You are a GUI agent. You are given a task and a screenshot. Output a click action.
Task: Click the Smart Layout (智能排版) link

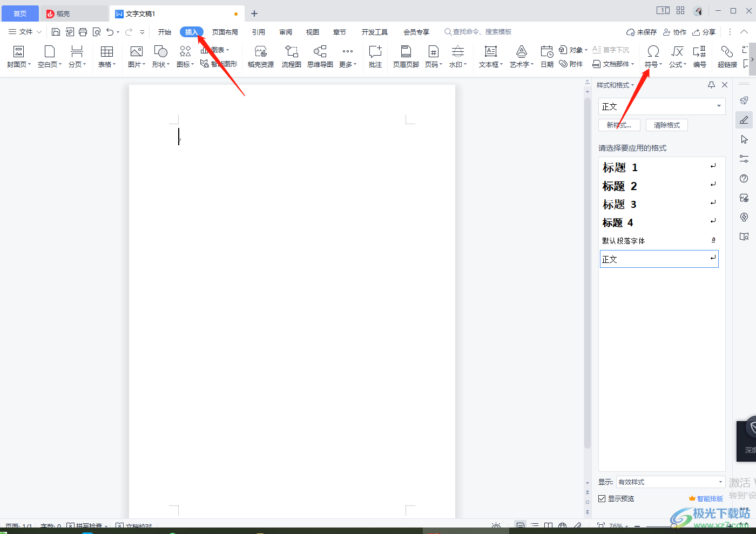[706, 498]
